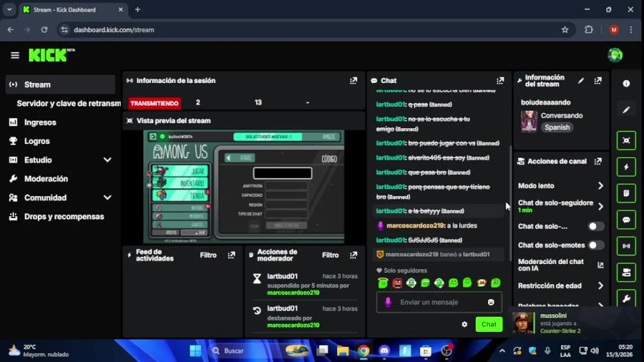This screenshot has height=362, width=644.
Task: Select Stream in the sidebar
Action: (x=60, y=84)
